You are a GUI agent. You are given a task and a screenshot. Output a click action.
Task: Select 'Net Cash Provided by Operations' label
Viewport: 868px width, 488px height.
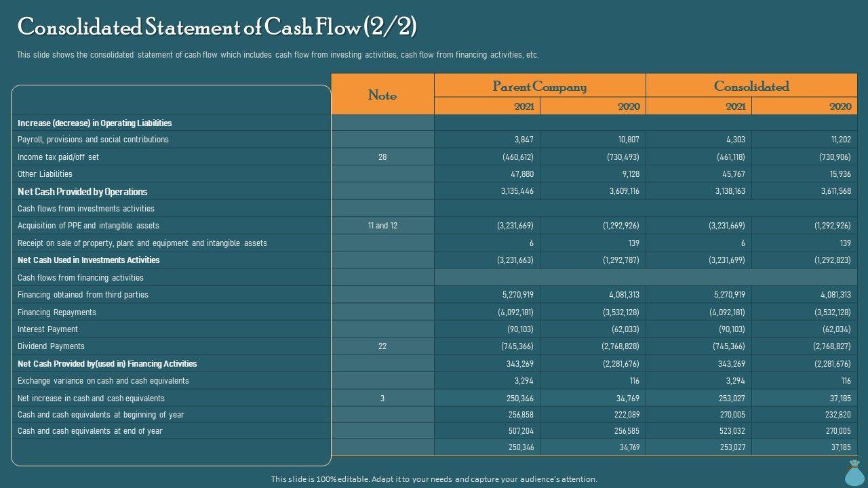tap(82, 192)
